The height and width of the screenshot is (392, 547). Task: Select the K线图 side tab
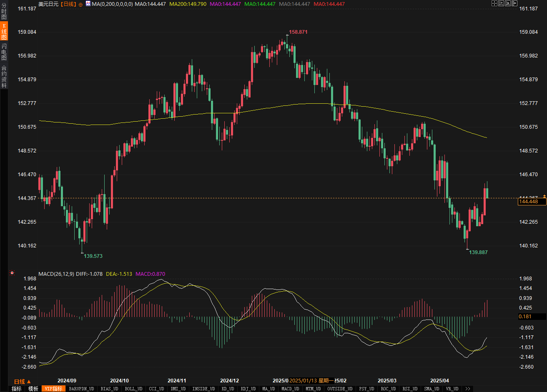click(x=4, y=32)
